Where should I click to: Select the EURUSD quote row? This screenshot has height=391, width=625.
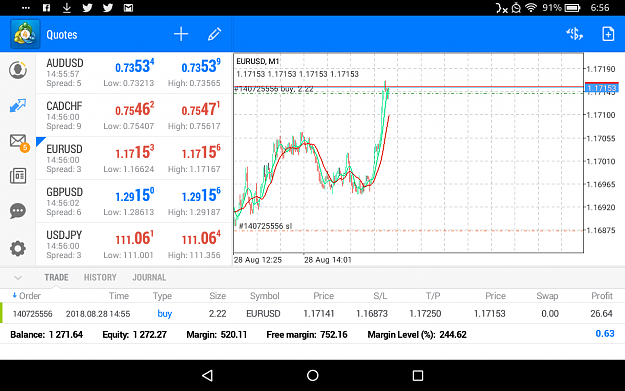tap(134, 159)
